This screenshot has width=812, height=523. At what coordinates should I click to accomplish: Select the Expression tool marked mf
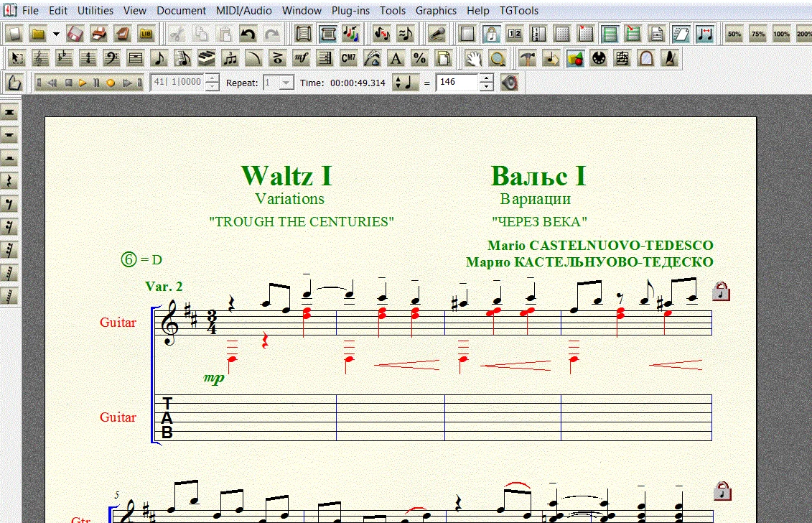[x=302, y=58]
